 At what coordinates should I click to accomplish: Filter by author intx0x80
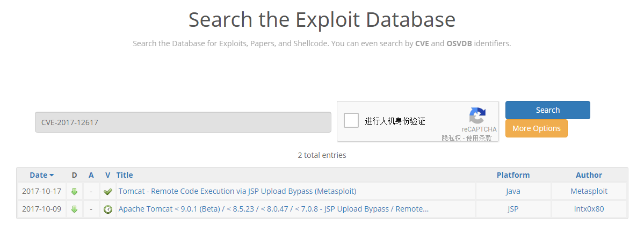(589, 209)
